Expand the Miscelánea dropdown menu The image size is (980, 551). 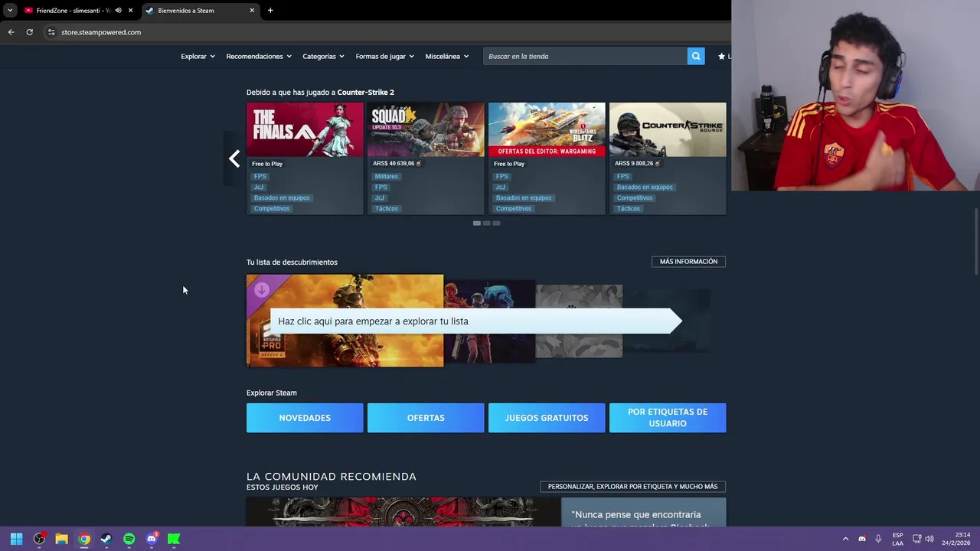tap(446, 56)
